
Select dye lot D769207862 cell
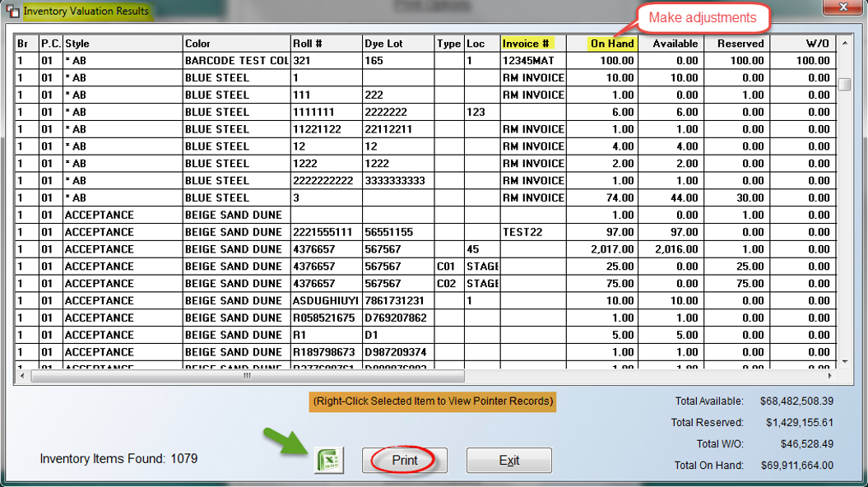[398, 318]
